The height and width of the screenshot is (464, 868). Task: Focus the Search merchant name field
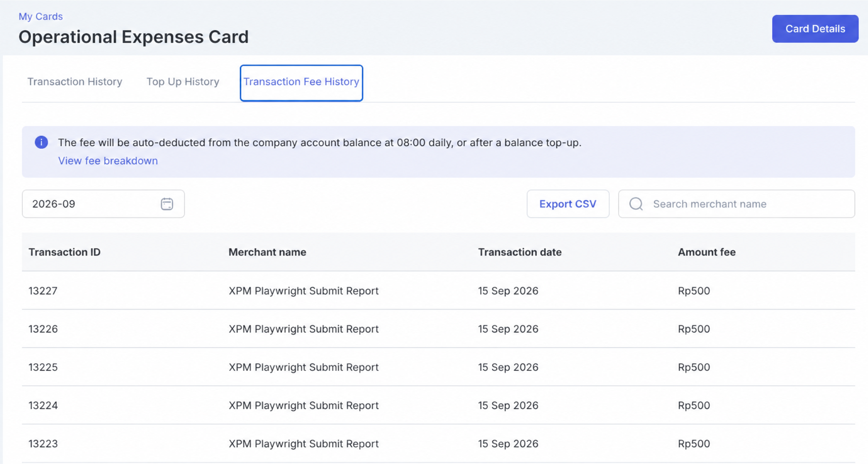(736, 204)
